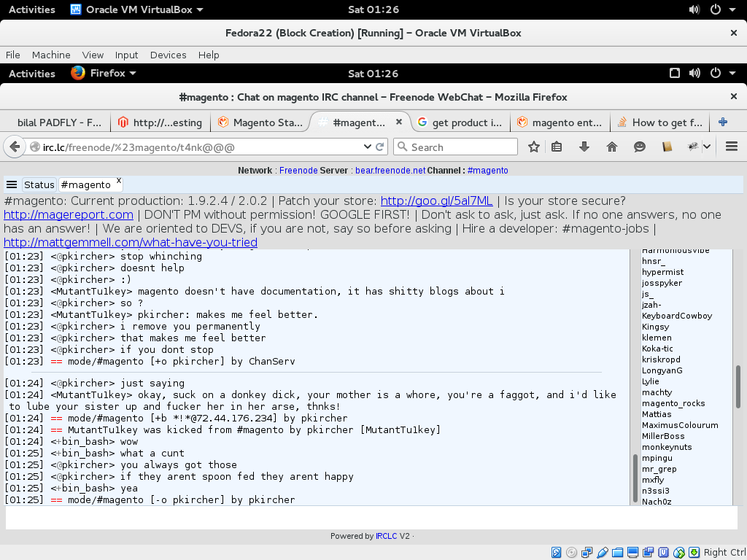
Task: Click the chat log scrollbar thumb
Action: coord(635,478)
